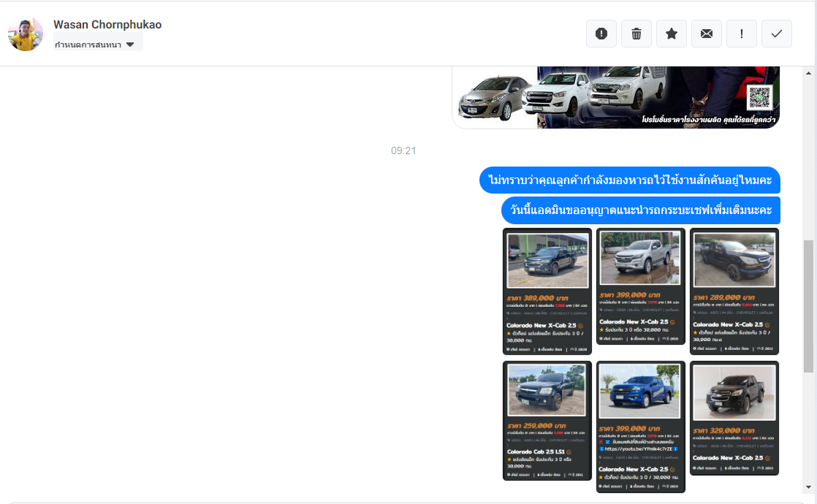Open the 259,000 baht Colorado Cab LS1 image
The height and width of the screenshot is (504, 817).
pos(547,420)
